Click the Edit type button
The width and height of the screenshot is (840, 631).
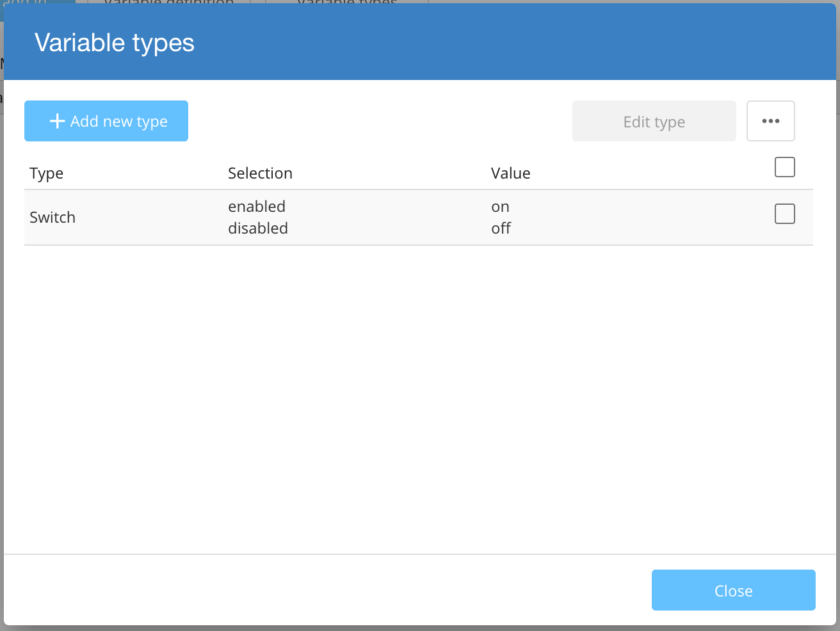click(x=654, y=122)
